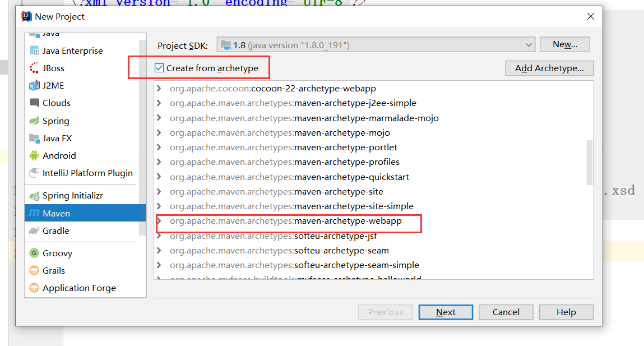Open the Project SDK dropdown arrow
This screenshot has height=346, width=644.
click(x=529, y=45)
